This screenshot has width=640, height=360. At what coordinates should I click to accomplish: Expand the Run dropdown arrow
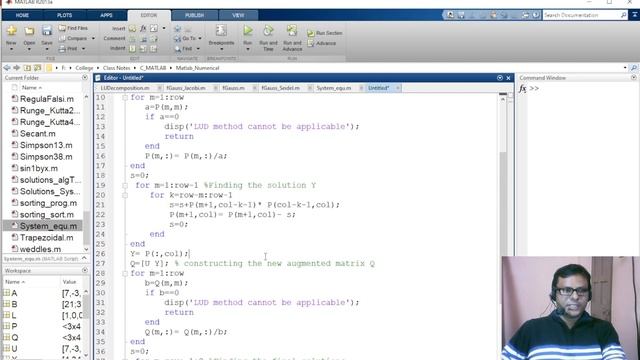(x=248, y=49)
